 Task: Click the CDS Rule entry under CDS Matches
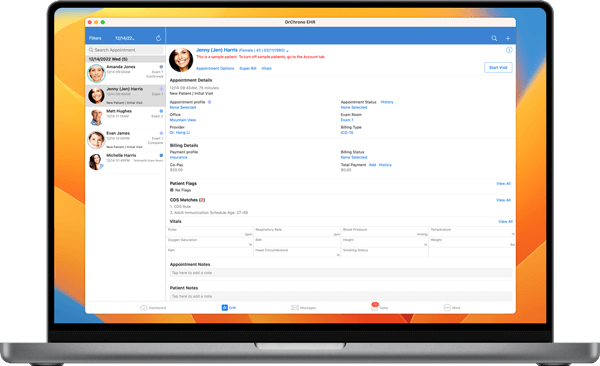[180, 207]
